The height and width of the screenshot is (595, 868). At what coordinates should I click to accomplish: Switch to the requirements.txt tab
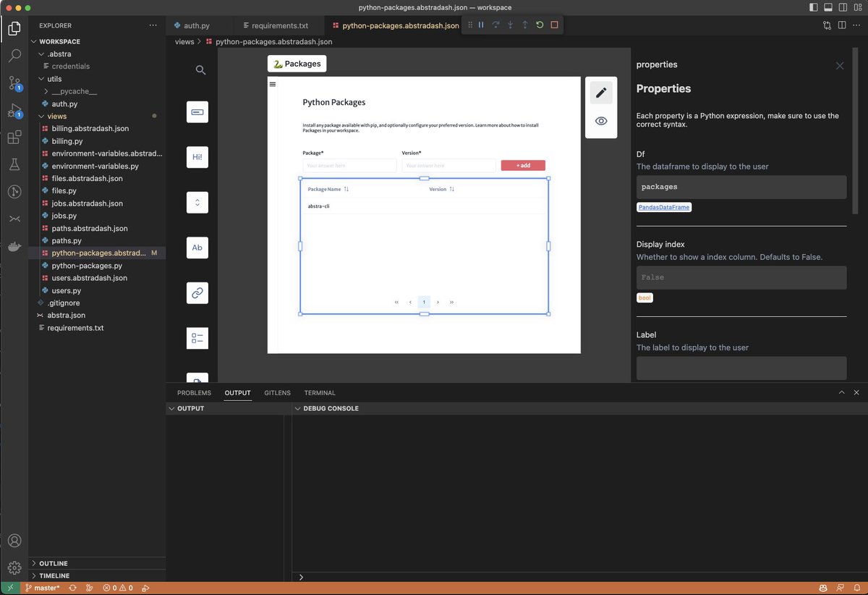(x=279, y=25)
